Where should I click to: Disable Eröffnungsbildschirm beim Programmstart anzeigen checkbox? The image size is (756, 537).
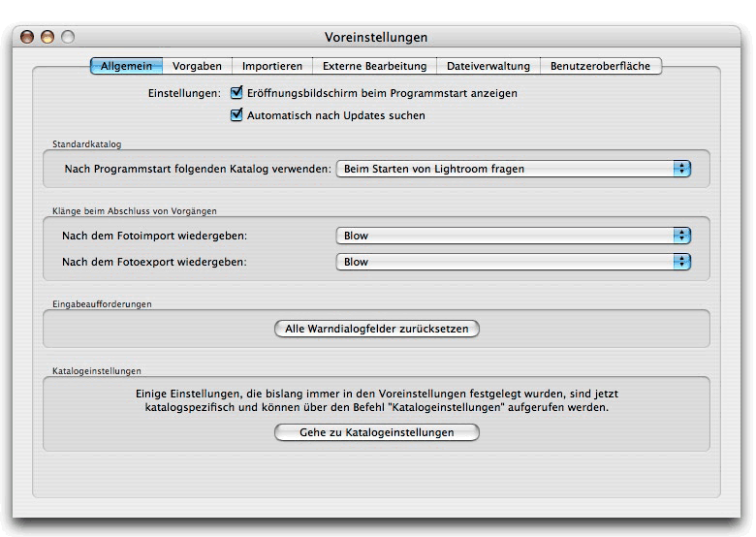tap(236, 94)
